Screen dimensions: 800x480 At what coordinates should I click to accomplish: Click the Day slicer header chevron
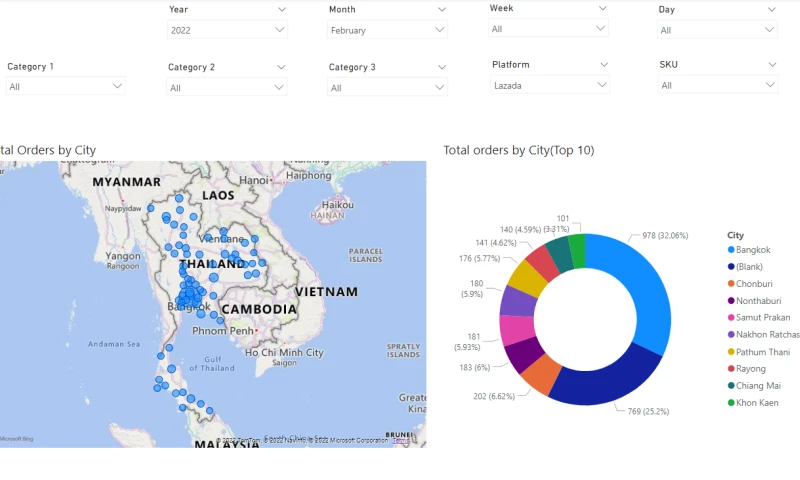771,10
